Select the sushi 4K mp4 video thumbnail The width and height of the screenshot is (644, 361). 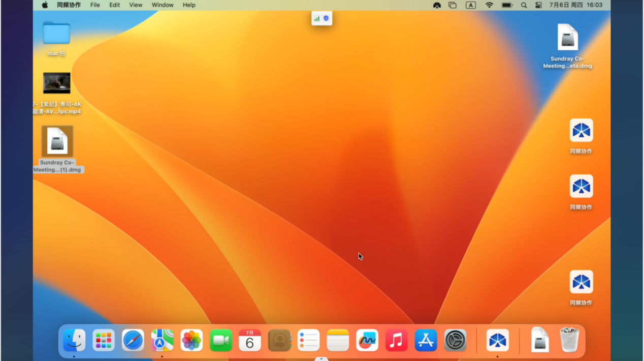coord(57,83)
